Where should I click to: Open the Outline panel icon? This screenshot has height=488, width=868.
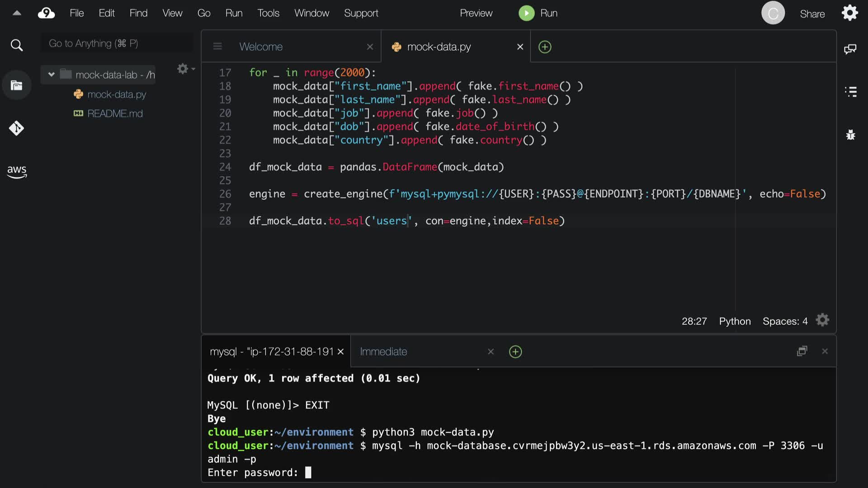850,92
